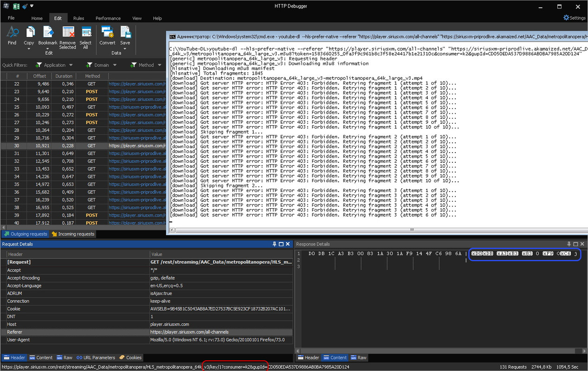Pin the Request Details panel

[x=275, y=244]
